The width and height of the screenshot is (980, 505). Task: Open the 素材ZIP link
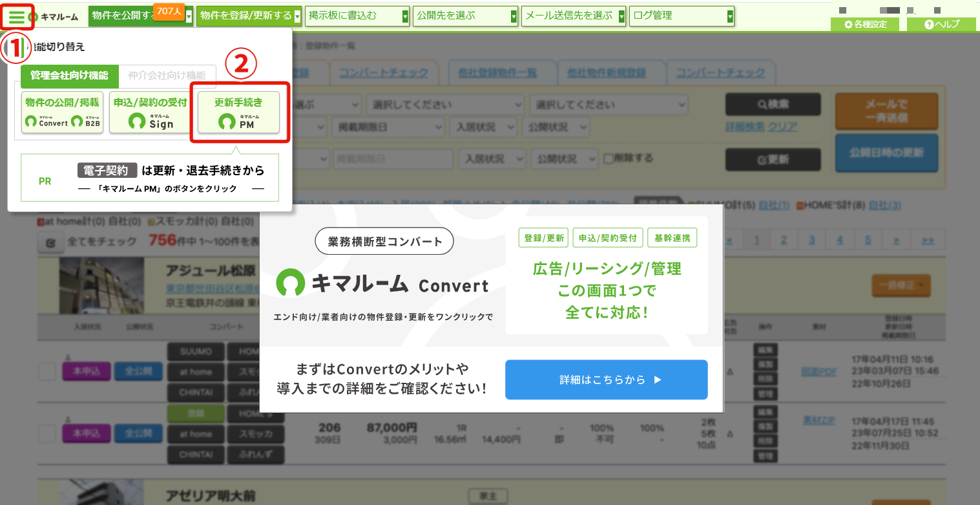(x=818, y=420)
